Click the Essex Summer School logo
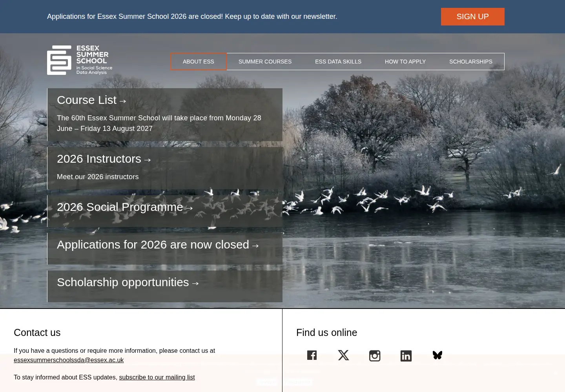This screenshot has height=392, width=565. tap(80, 60)
